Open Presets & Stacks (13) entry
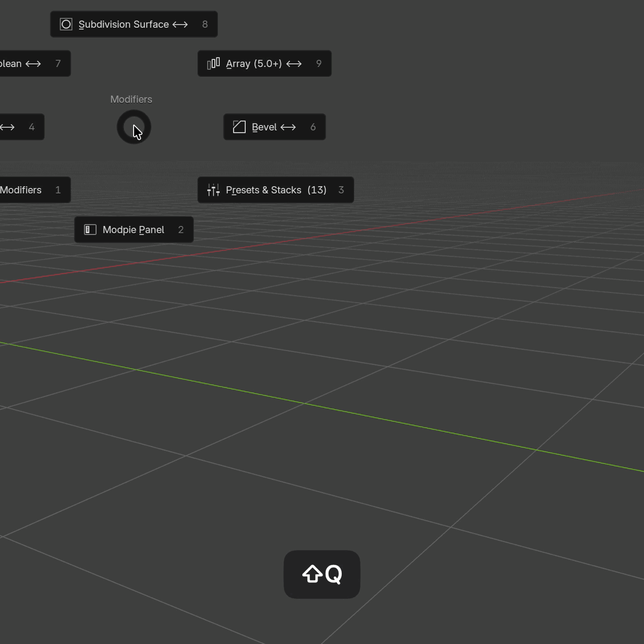This screenshot has width=644, height=644. (x=275, y=190)
